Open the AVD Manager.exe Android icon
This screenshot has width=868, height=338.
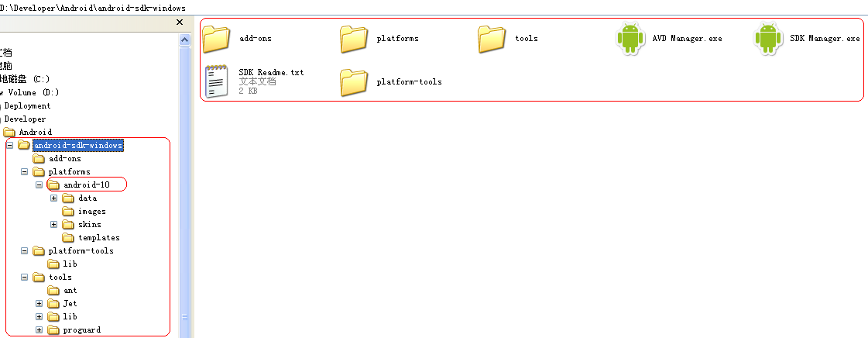(x=630, y=38)
